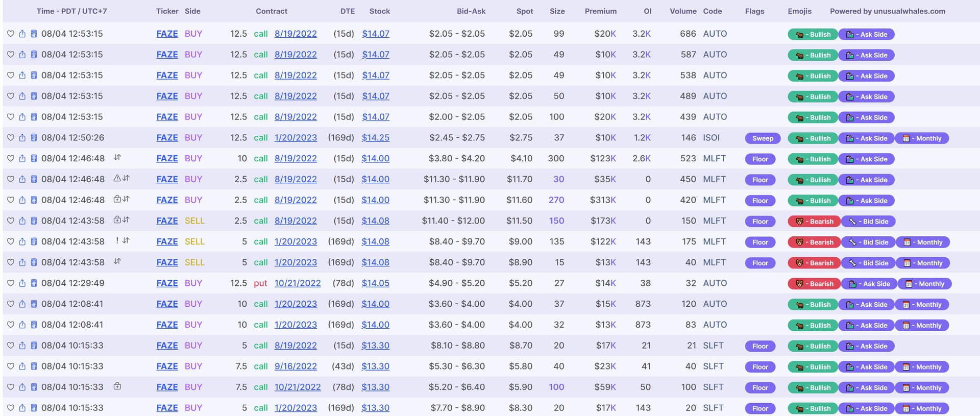Toggle heart on the row with volume 120
This screenshot has width=980, height=416.
[10, 304]
